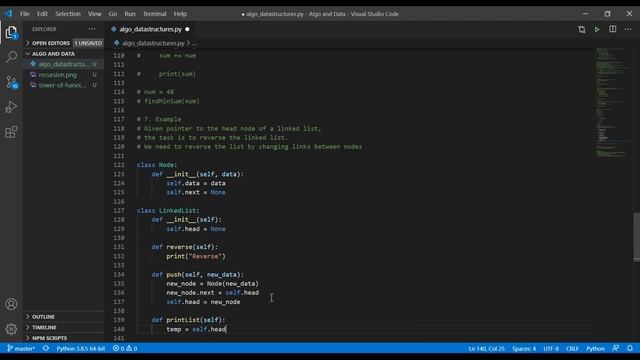Click the algo_datastructures.py breadcrumb

(153, 43)
